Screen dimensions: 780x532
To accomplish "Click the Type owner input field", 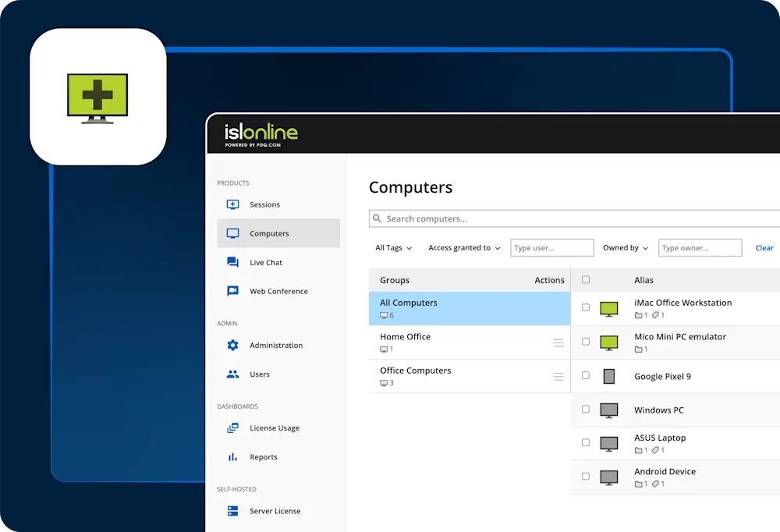I will click(700, 248).
